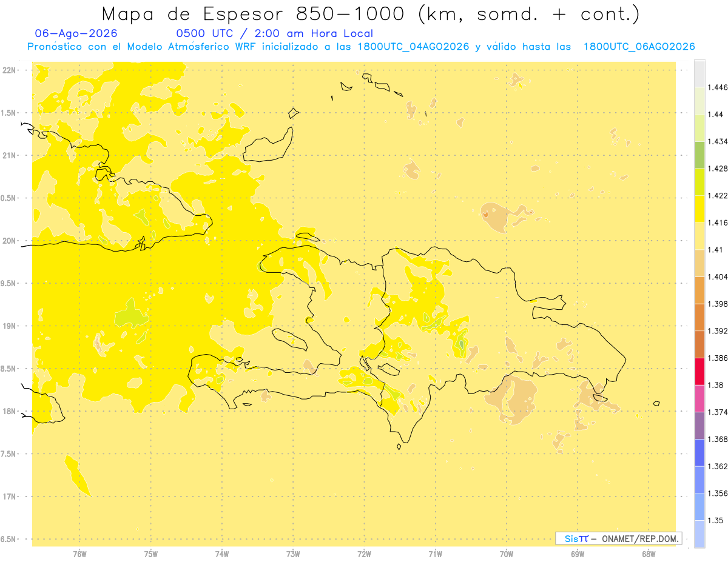Pick the gray swatch above 1.446 on the colorbar

(699, 73)
